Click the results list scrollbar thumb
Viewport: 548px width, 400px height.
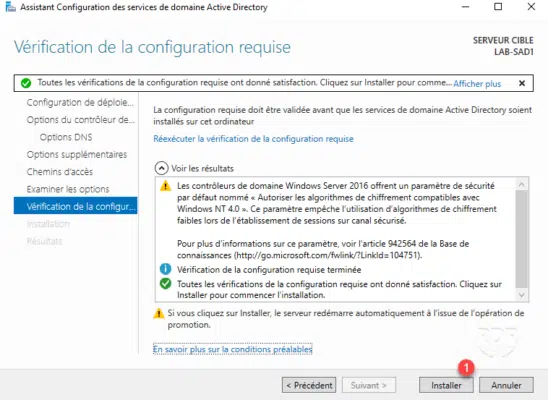[x=521, y=239]
